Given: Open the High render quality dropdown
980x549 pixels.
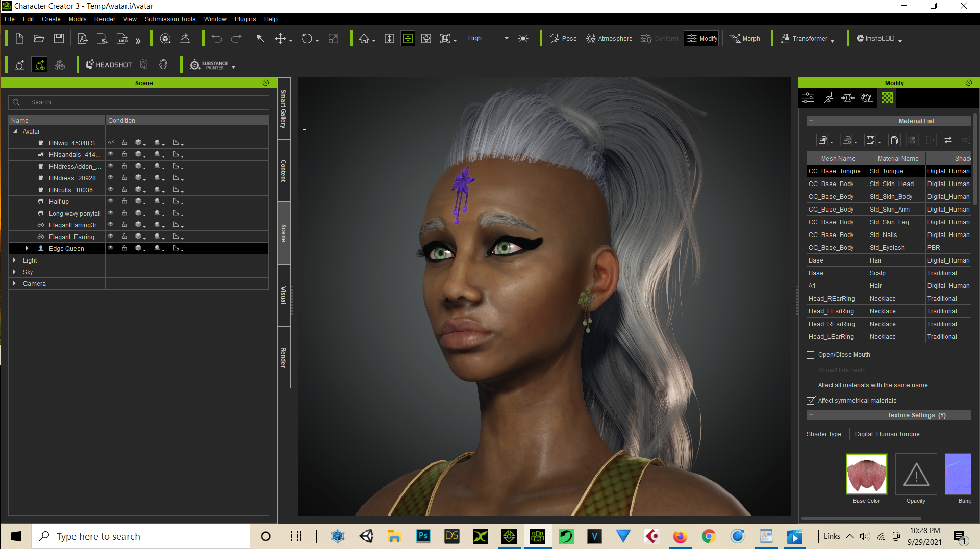Looking at the screenshot, I should click(488, 38).
